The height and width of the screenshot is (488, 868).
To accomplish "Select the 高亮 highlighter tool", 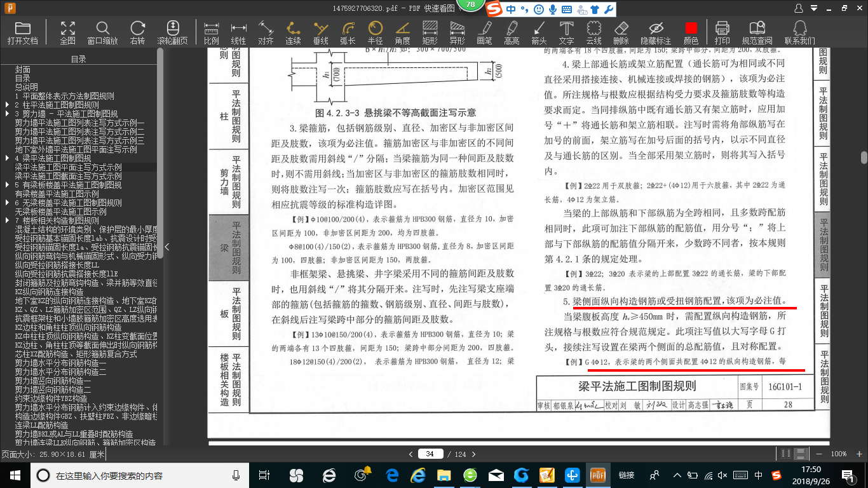I will point(512,32).
